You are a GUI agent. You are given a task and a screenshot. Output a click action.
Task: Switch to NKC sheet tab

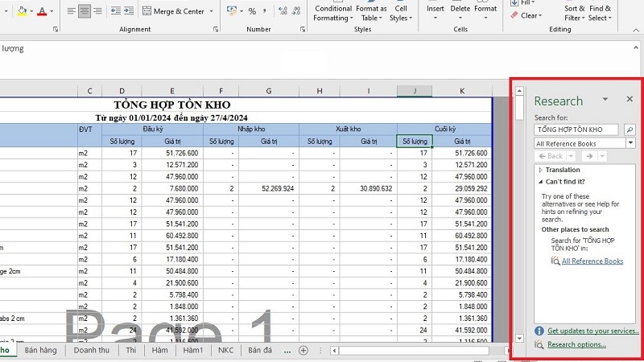[225, 350]
